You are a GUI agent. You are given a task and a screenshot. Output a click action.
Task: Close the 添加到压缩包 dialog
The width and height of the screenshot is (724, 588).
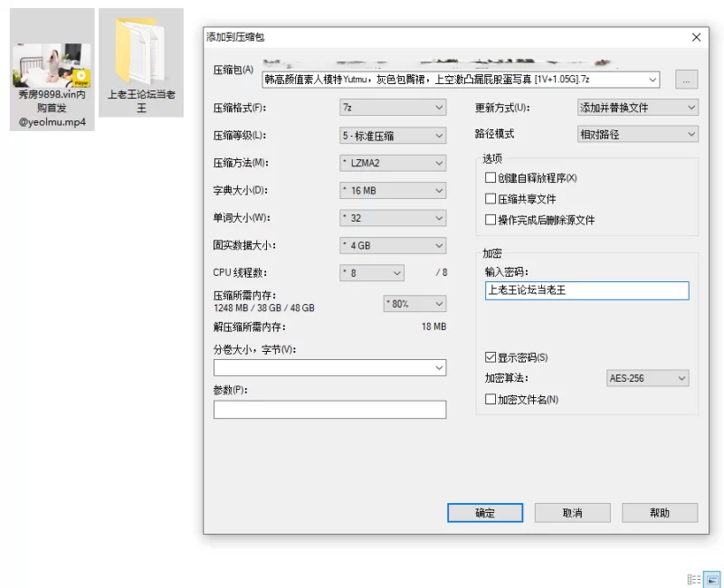(696, 37)
